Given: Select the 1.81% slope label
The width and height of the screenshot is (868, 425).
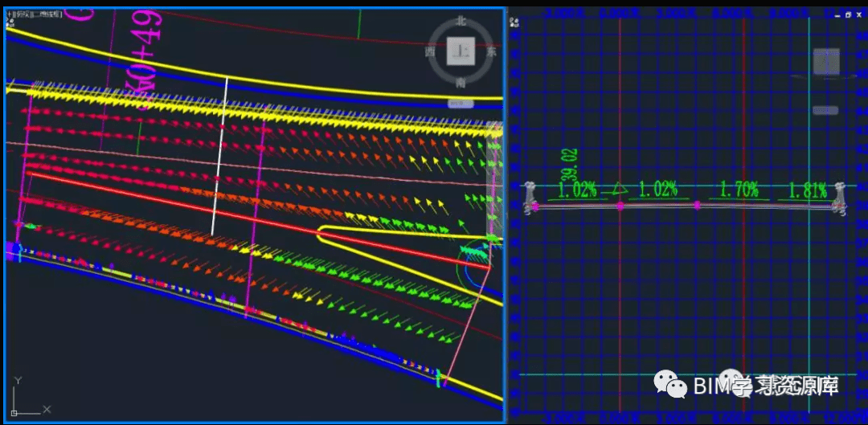Looking at the screenshot, I should click(809, 191).
